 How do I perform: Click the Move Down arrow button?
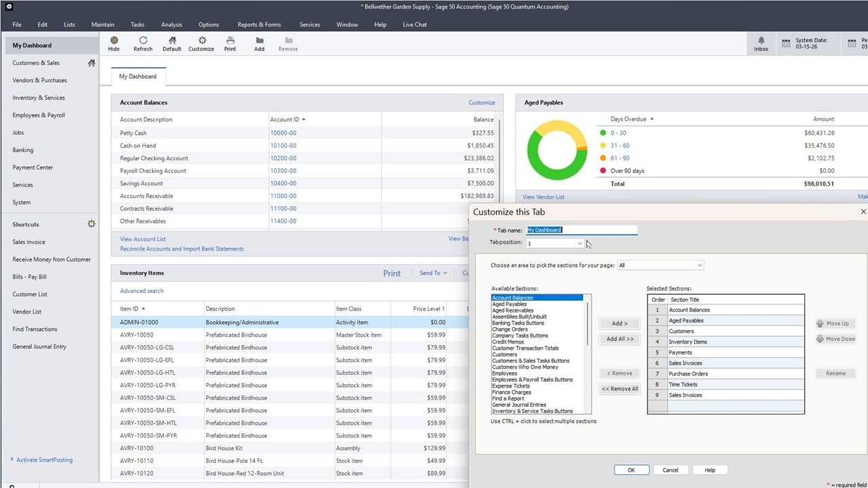click(835, 339)
